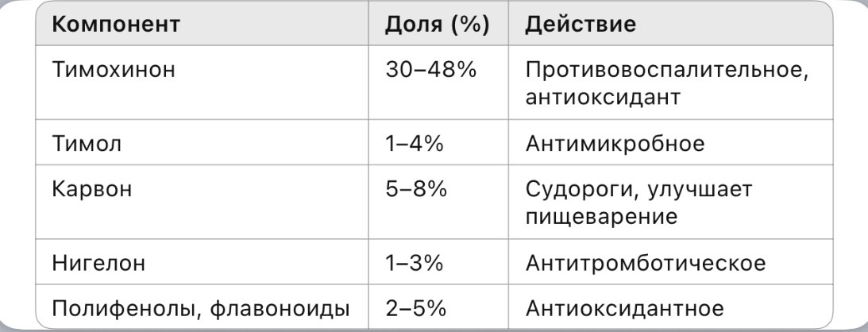This screenshot has height=332, width=868.
Task: Select the 5–8% share cell
Action: (438, 202)
